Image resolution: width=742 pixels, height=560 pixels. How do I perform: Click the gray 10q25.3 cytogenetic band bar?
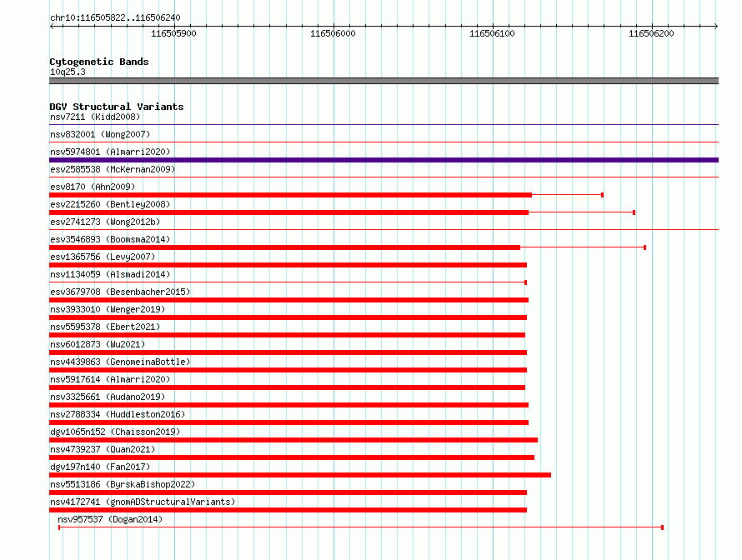384,81
